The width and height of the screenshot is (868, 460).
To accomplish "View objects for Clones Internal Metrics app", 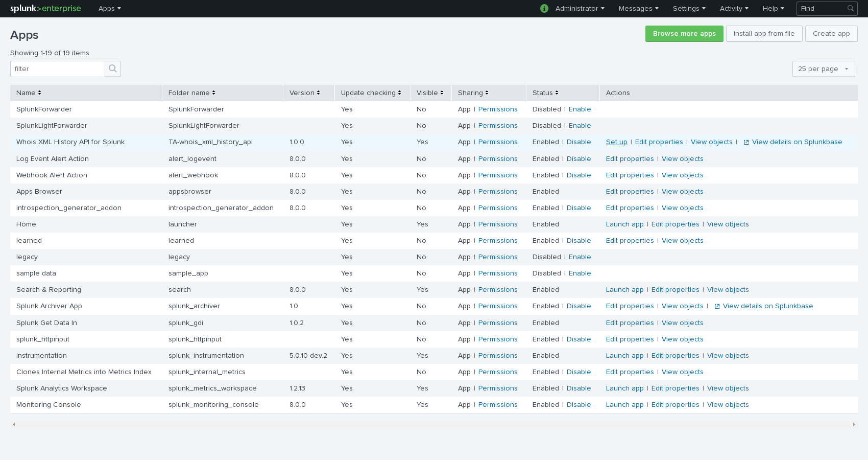I will point(682,372).
